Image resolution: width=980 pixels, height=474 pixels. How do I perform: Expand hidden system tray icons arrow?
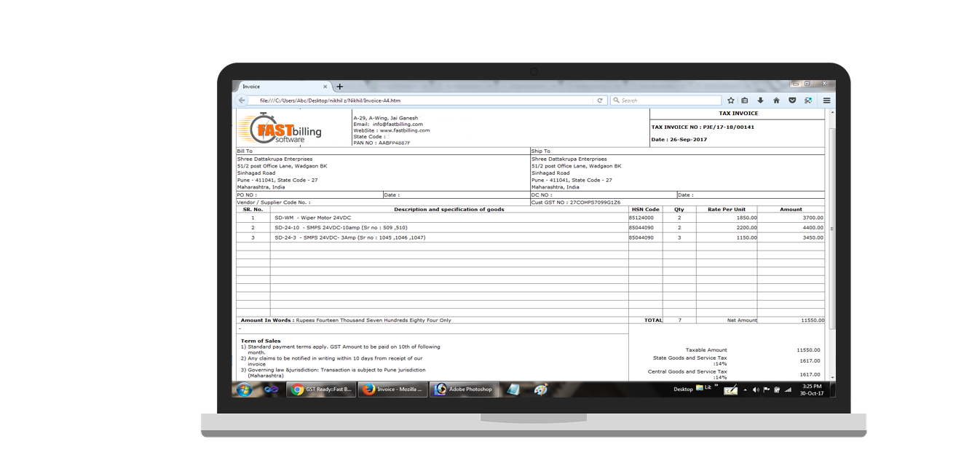tap(746, 390)
